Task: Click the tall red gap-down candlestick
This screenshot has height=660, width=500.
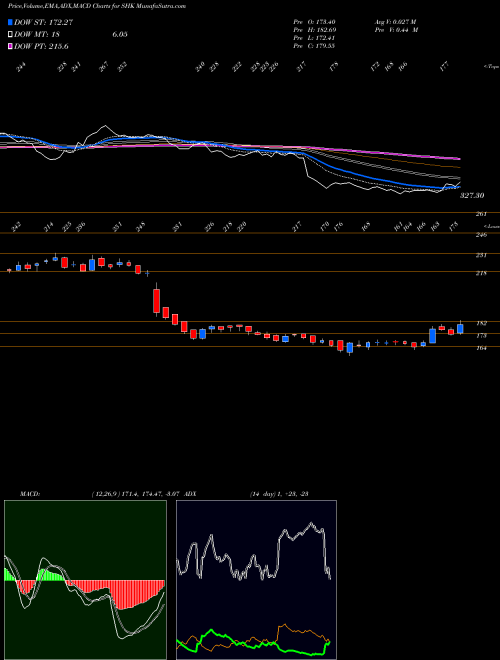Action: click(x=157, y=300)
